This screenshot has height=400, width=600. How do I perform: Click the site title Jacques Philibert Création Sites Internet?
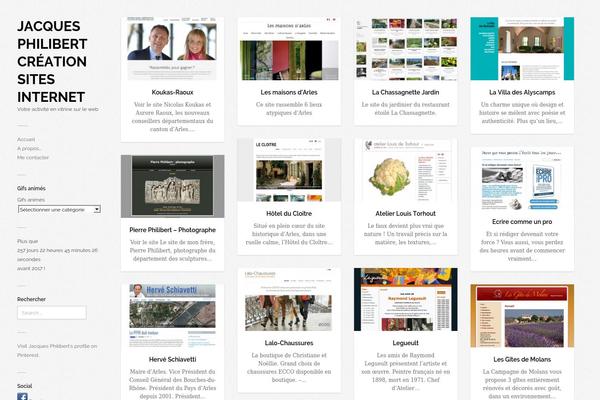click(x=52, y=62)
